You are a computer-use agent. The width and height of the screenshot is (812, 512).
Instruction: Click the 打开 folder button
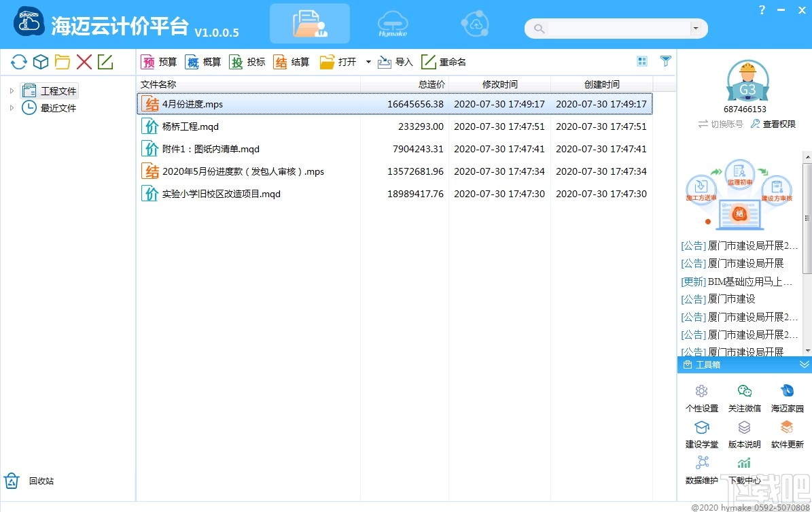tap(338, 62)
